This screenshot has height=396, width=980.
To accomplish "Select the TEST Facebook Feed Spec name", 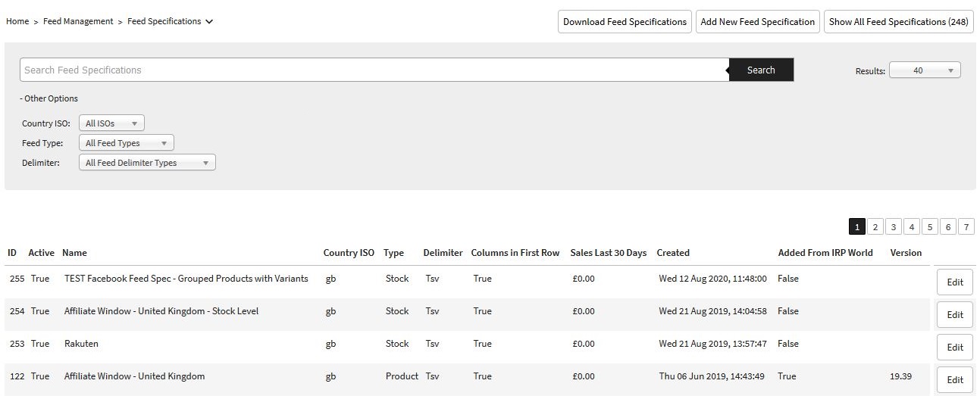I will 186,279.
